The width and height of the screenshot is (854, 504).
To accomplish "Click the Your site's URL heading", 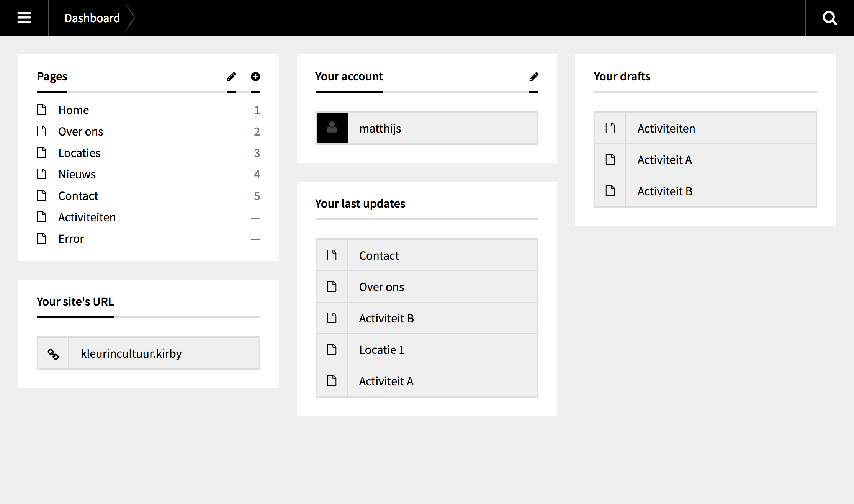I will click(75, 302).
